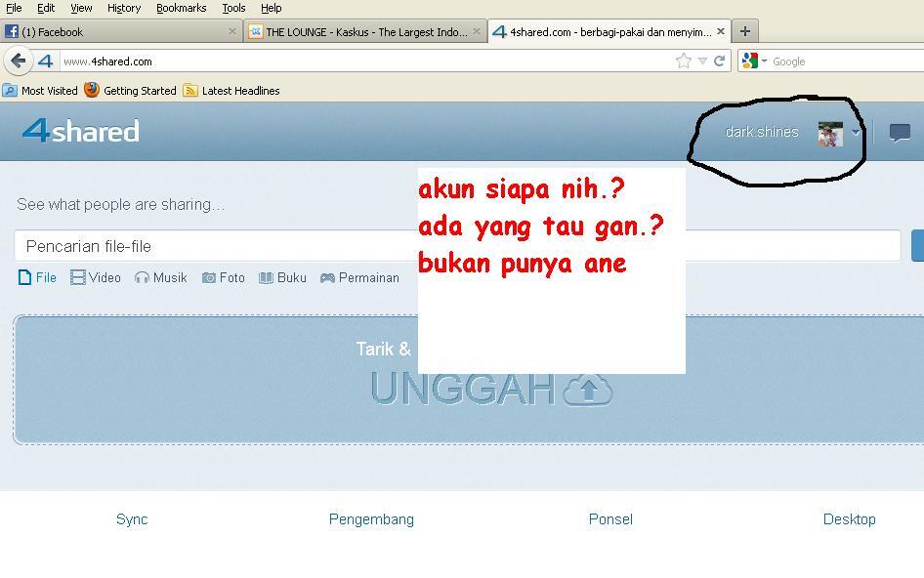Open the View menu
Image resolution: width=924 pixels, height=578 pixels.
pos(81,8)
